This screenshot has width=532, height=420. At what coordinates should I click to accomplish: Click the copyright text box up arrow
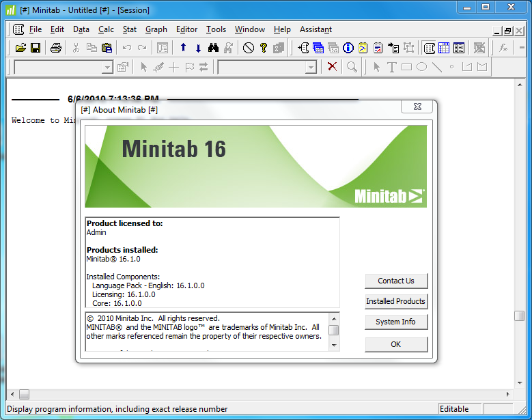(x=334, y=318)
